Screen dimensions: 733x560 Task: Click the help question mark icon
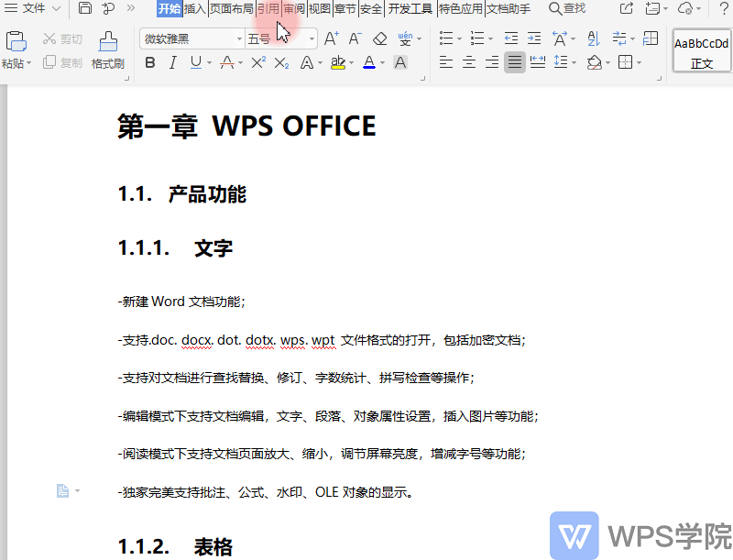[724, 8]
